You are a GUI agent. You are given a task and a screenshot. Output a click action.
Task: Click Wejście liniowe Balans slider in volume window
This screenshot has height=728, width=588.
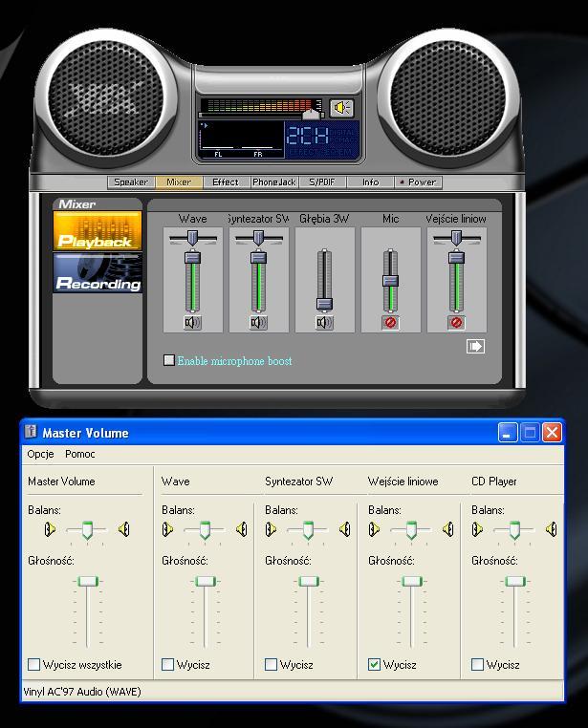coord(411,530)
